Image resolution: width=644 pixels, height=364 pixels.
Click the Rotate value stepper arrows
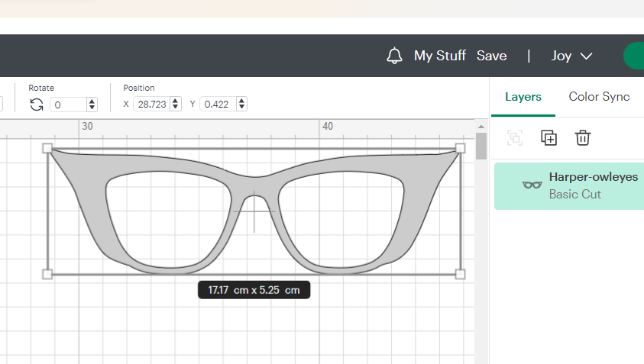click(92, 105)
